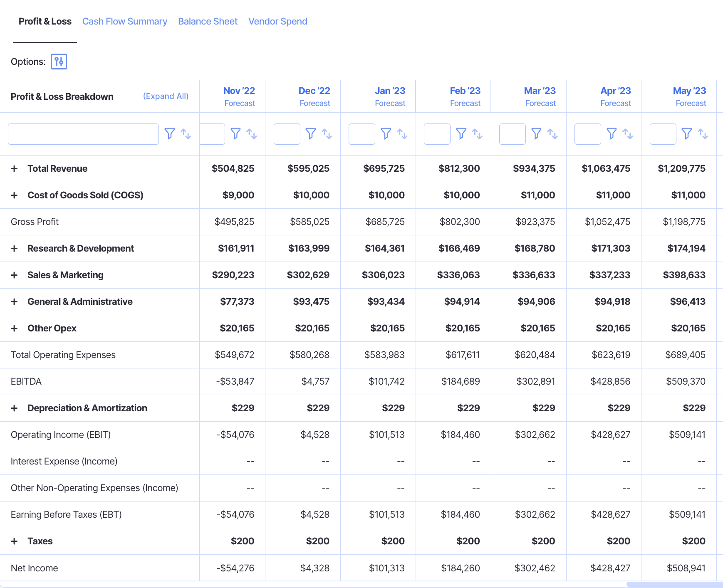Click the Profit & Loss Breakdown search field
Image resolution: width=723 pixels, height=588 pixels.
tap(83, 134)
